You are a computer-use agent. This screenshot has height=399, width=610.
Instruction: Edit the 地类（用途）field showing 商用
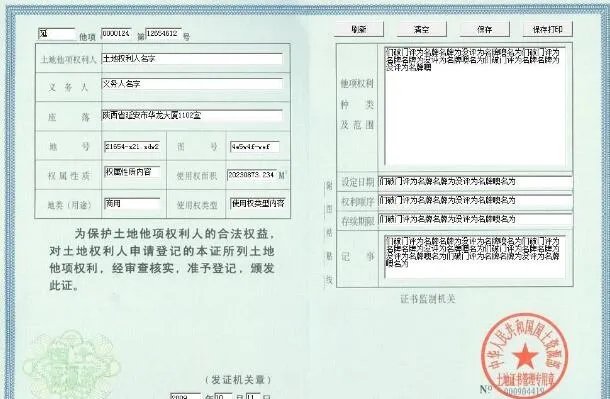point(132,203)
